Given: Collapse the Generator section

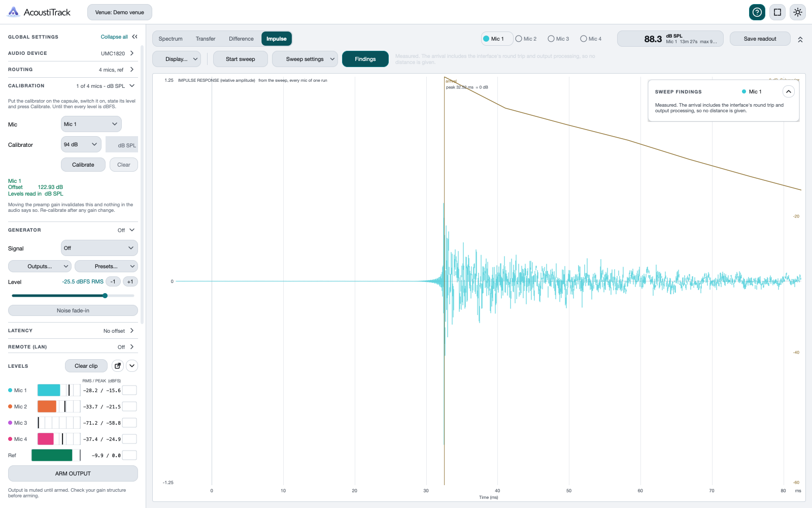Looking at the screenshot, I should 73,230.
